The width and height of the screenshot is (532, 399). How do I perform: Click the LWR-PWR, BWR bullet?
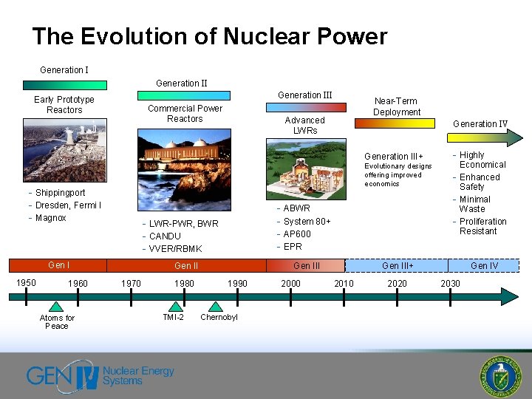pyautogui.click(x=180, y=224)
